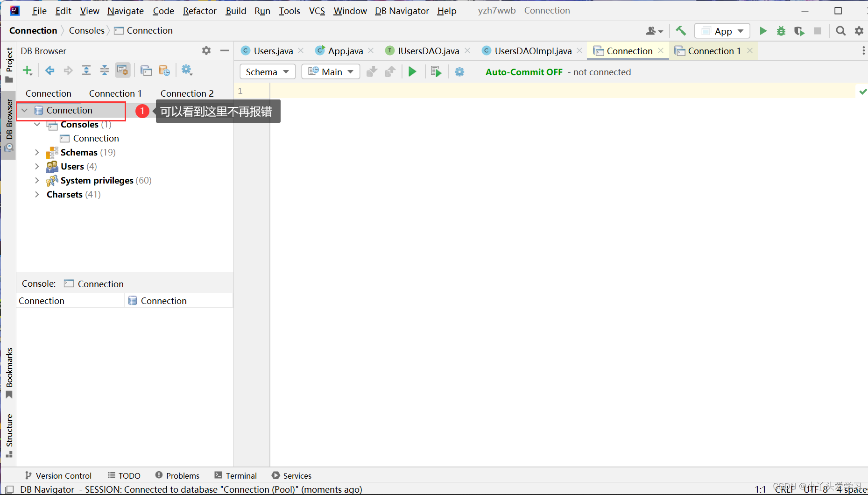868x495 pixels.
Task: Click Consoles in the breadcrumb bar
Action: [87, 30]
